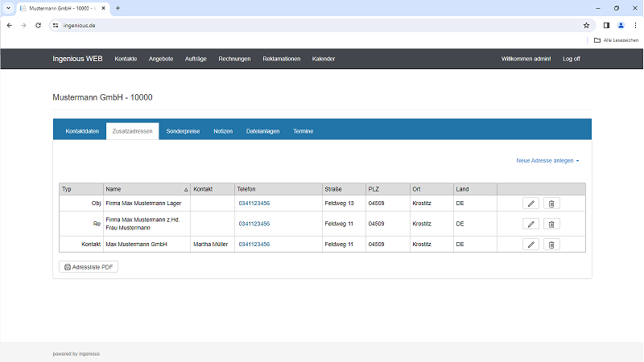Screen dimensions: 644x362
Task: Delete the Kontakt row for Martha Müller
Action: [551, 245]
